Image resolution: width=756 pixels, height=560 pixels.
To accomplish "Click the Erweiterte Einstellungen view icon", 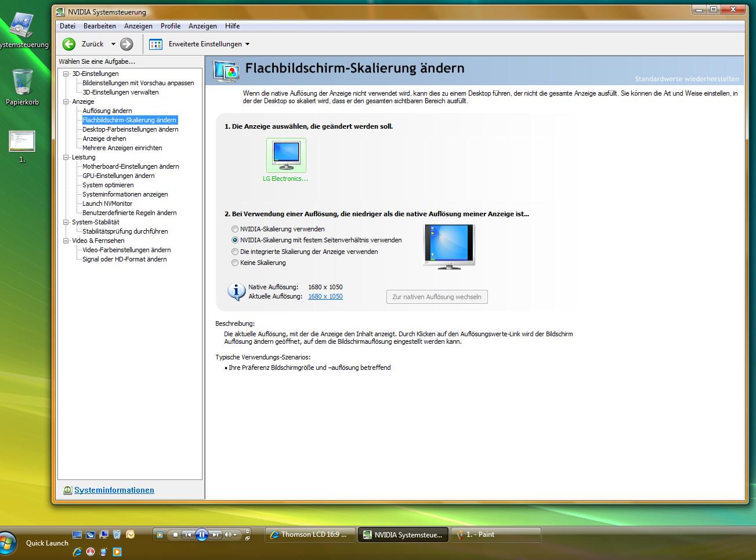I will tap(155, 44).
